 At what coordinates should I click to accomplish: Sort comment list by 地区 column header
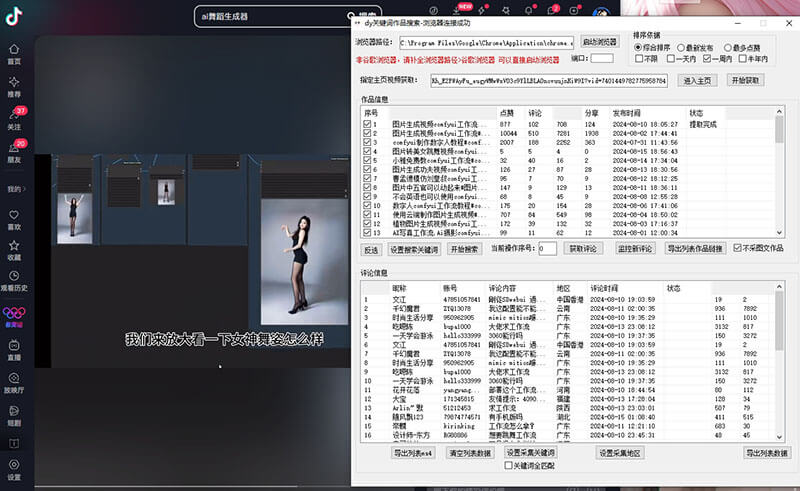tap(570, 288)
